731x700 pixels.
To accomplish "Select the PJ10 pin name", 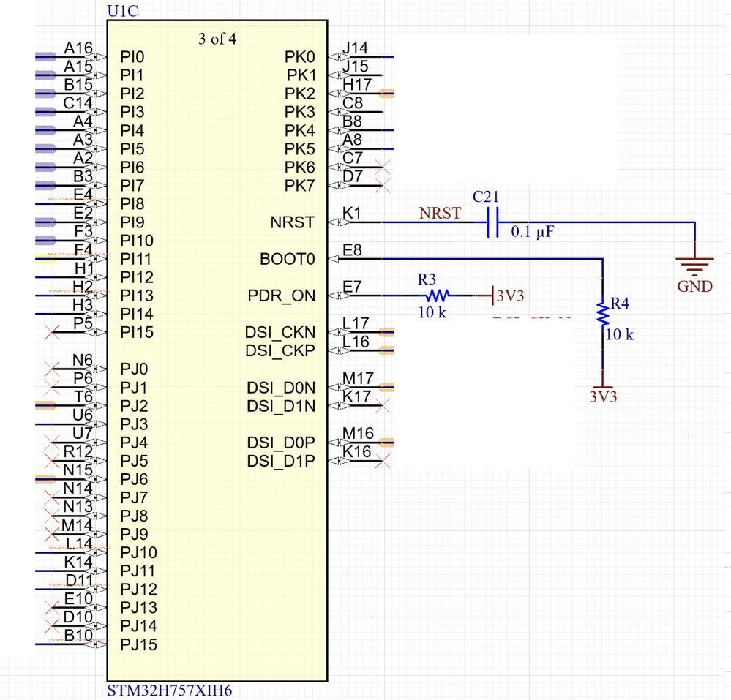I will (x=138, y=553).
